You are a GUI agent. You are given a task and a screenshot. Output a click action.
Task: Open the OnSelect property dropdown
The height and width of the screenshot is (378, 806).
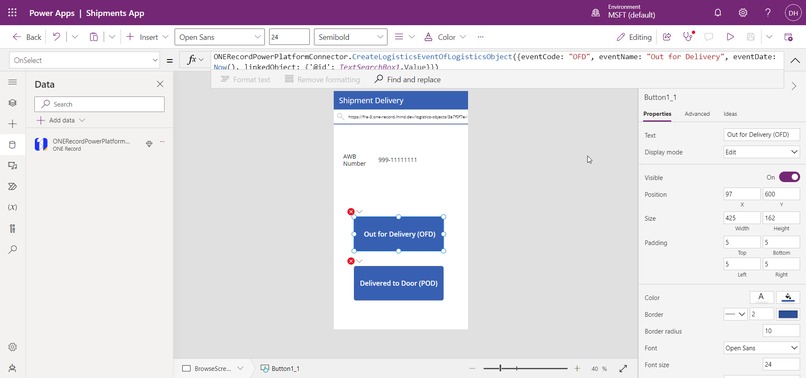click(x=85, y=60)
